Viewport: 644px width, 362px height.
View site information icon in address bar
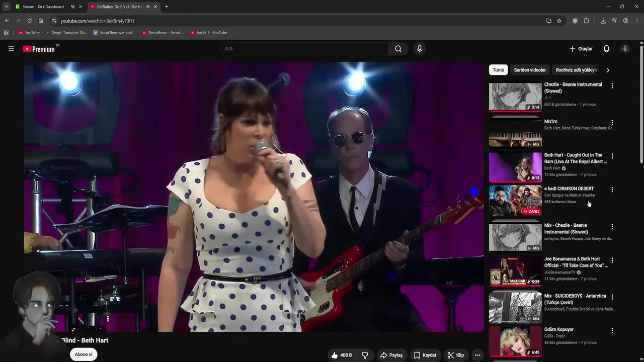coord(54,21)
